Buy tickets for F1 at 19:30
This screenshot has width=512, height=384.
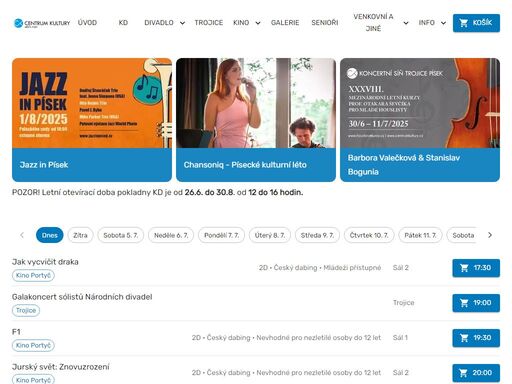pyautogui.click(x=476, y=338)
